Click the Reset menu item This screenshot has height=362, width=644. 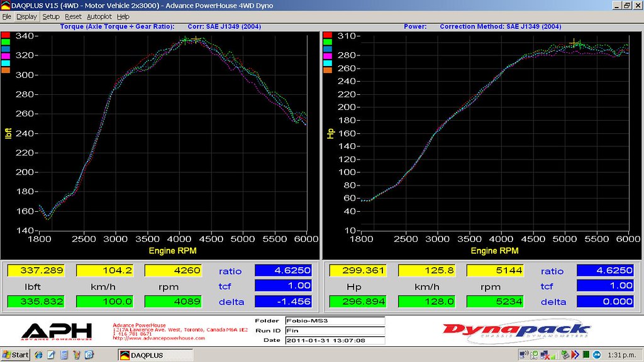point(73,16)
